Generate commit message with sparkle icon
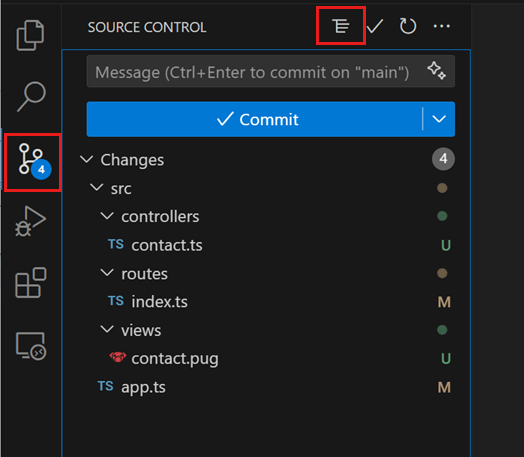This screenshot has width=524, height=457. click(436, 70)
